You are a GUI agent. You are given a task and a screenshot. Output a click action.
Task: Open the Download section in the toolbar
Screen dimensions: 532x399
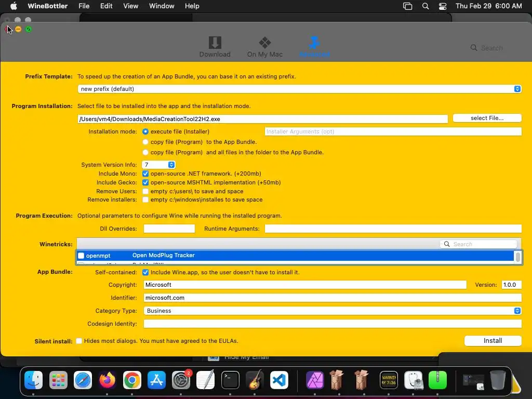(x=215, y=47)
